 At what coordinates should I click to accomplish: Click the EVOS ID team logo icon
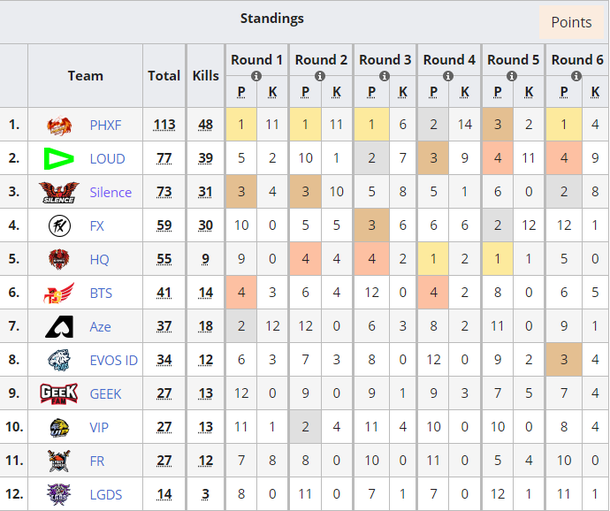59,361
